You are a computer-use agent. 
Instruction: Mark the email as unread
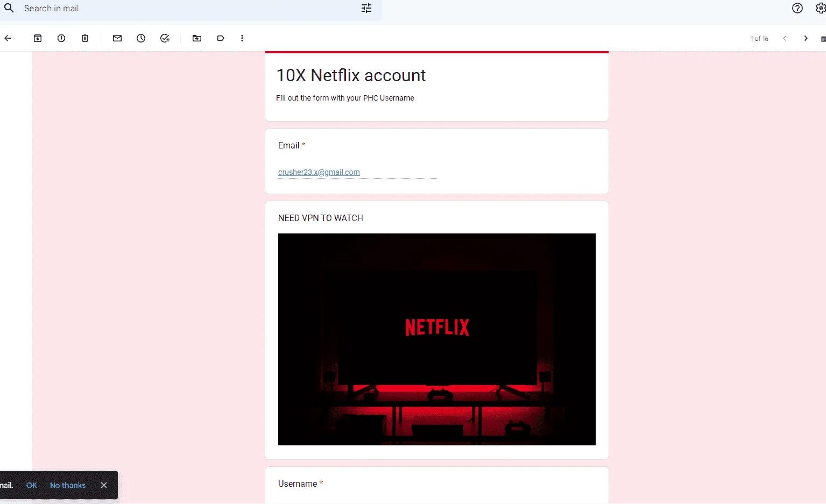[117, 38]
